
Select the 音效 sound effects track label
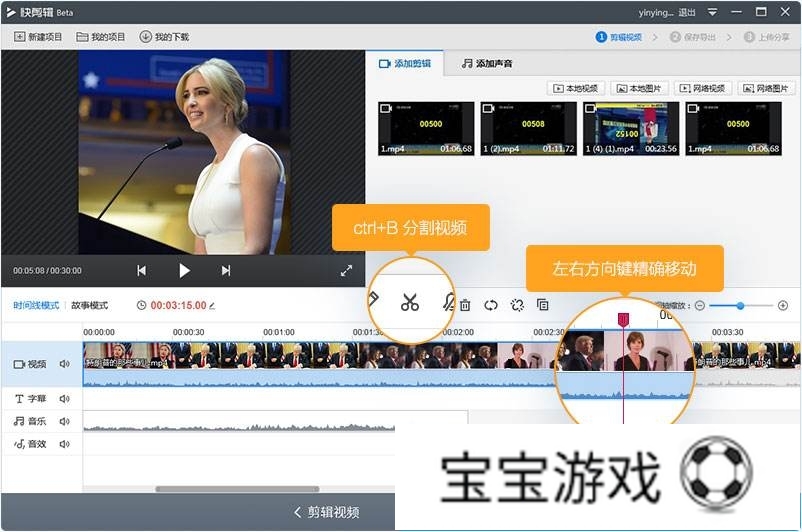[30, 444]
